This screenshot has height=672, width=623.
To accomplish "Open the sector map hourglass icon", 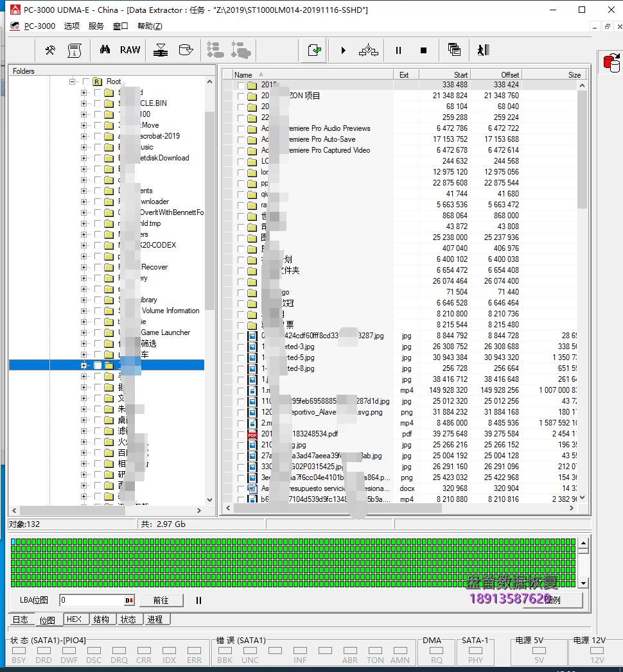I will pyautogui.click(x=161, y=50).
